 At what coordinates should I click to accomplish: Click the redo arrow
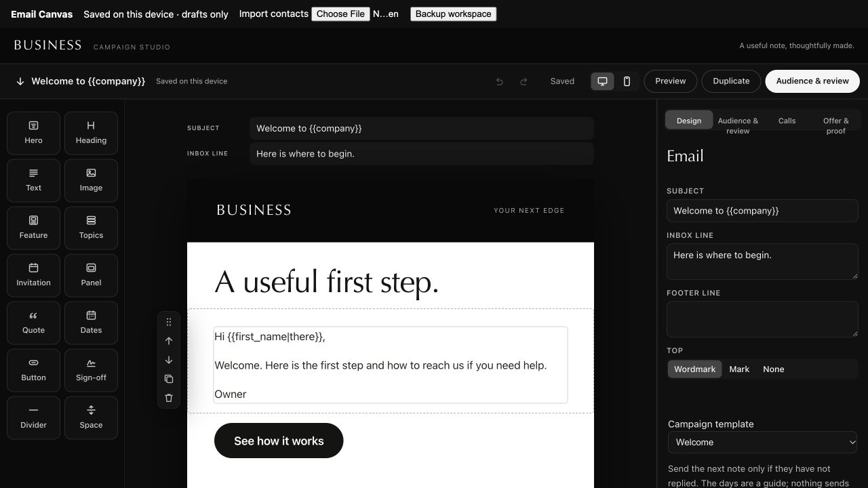tap(524, 81)
